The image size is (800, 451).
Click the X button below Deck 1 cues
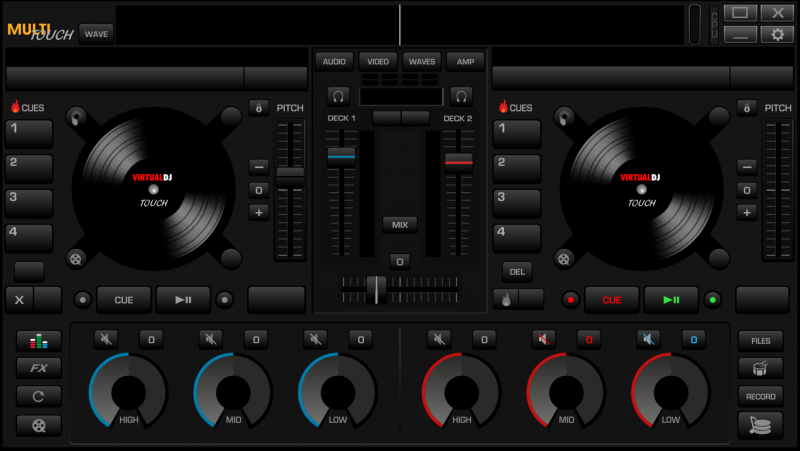(19, 299)
